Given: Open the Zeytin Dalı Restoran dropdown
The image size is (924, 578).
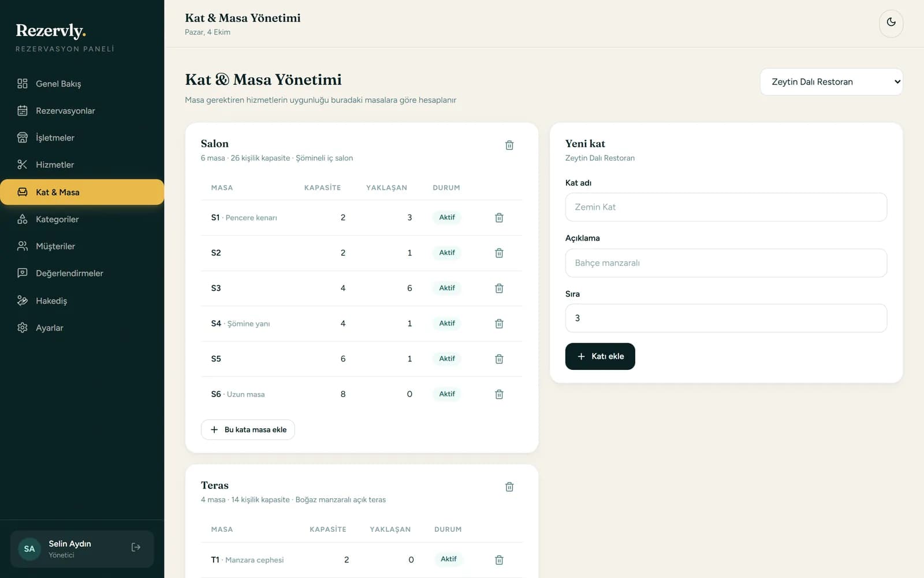Looking at the screenshot, I should point(831,81).
